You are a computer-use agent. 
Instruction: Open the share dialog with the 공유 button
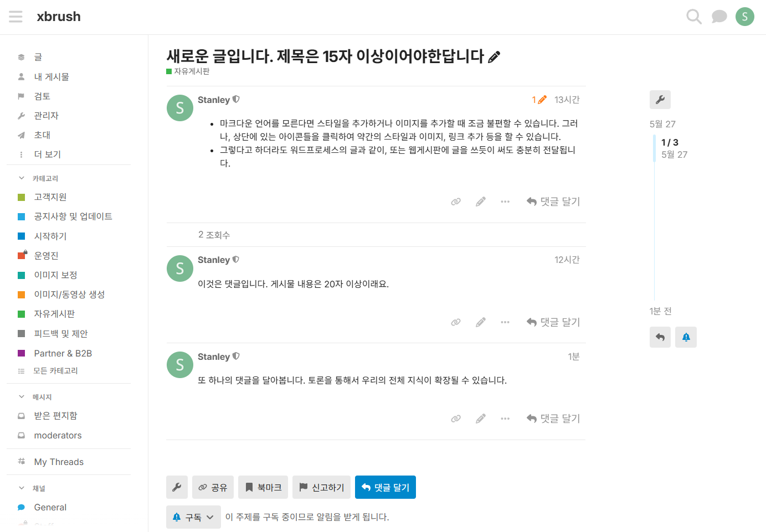[x=213, y=487]
